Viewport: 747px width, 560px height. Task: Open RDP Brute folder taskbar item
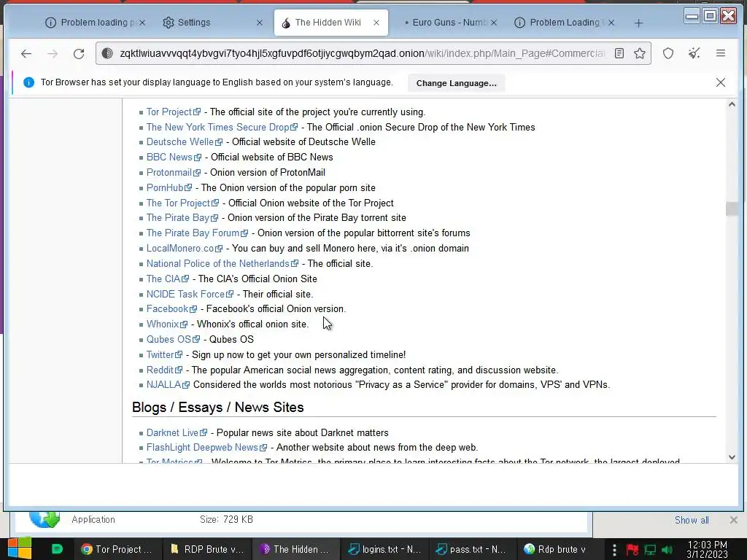206,549
